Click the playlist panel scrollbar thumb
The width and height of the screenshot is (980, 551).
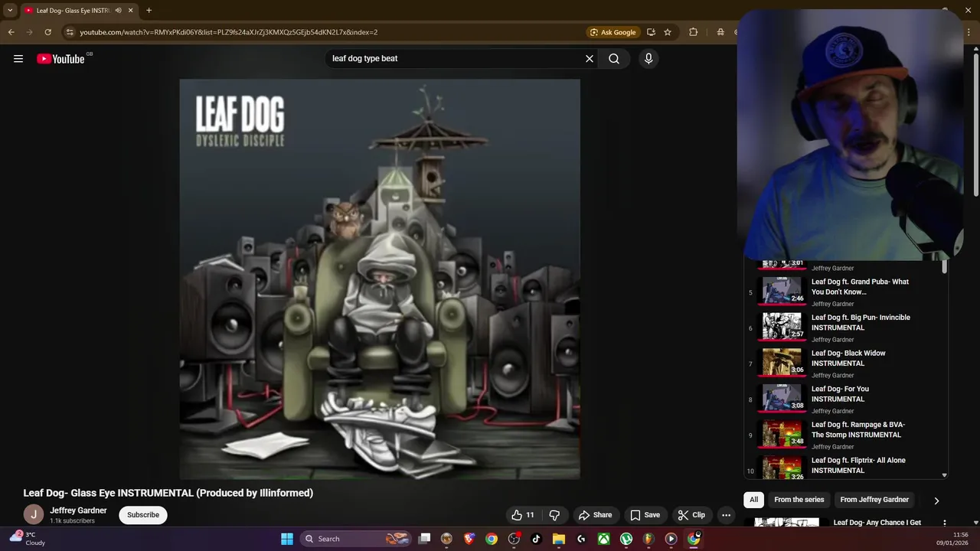coord(944,267)
